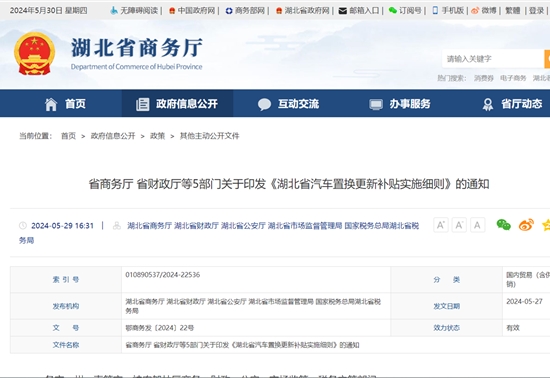Click 首页 in the breadcrumb
550x378 pixels.
pos(68,136)
